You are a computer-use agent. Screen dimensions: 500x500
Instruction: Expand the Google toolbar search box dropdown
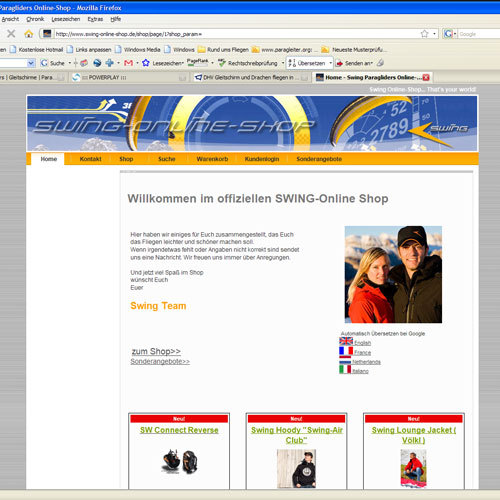click(x=31, y=63)
